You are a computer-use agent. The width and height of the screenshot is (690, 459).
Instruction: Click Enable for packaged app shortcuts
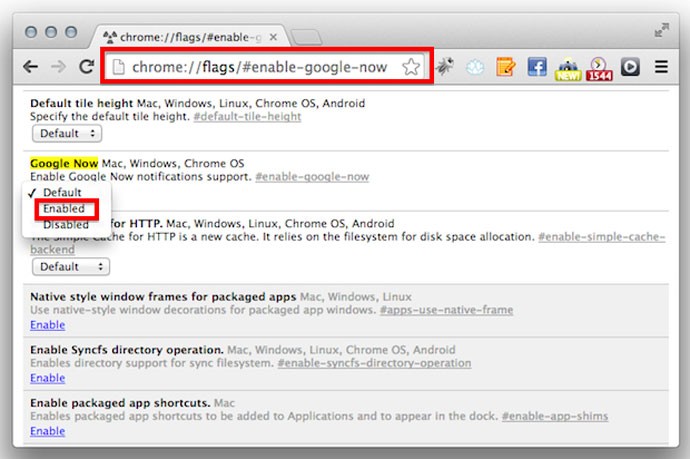[x=47, y=431]
